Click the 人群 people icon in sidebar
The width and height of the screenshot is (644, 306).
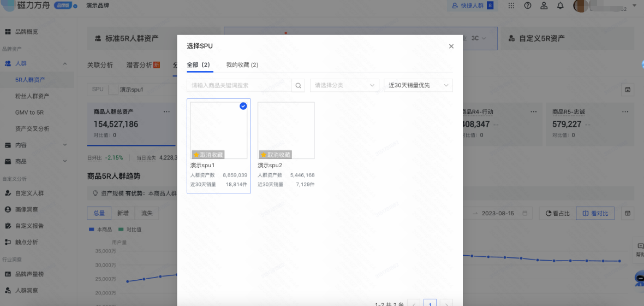pyautogui.click(x=8, y=64)
